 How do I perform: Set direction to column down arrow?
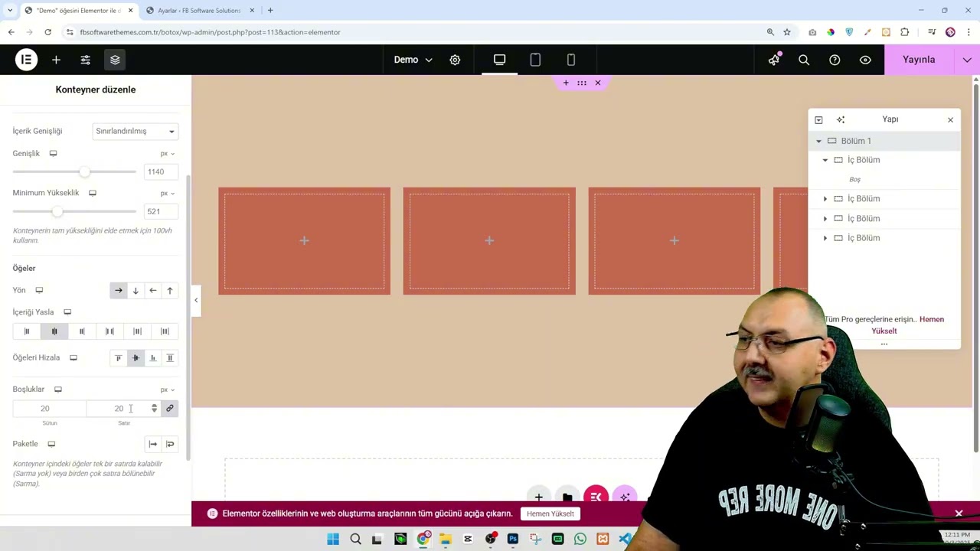coord(136,290)
